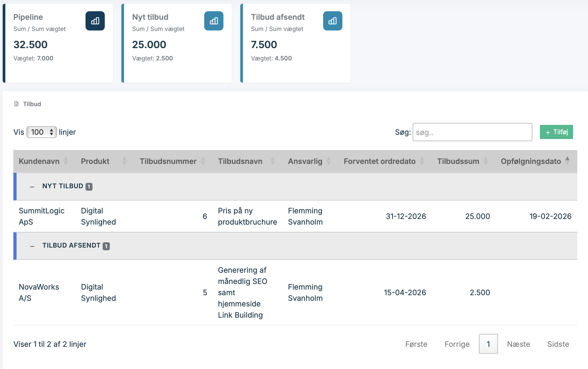Image resolution: width=588 pixels, height=369 pixels.
Task: Collapse the NYT TILBUD group
Action: [32, 187]
